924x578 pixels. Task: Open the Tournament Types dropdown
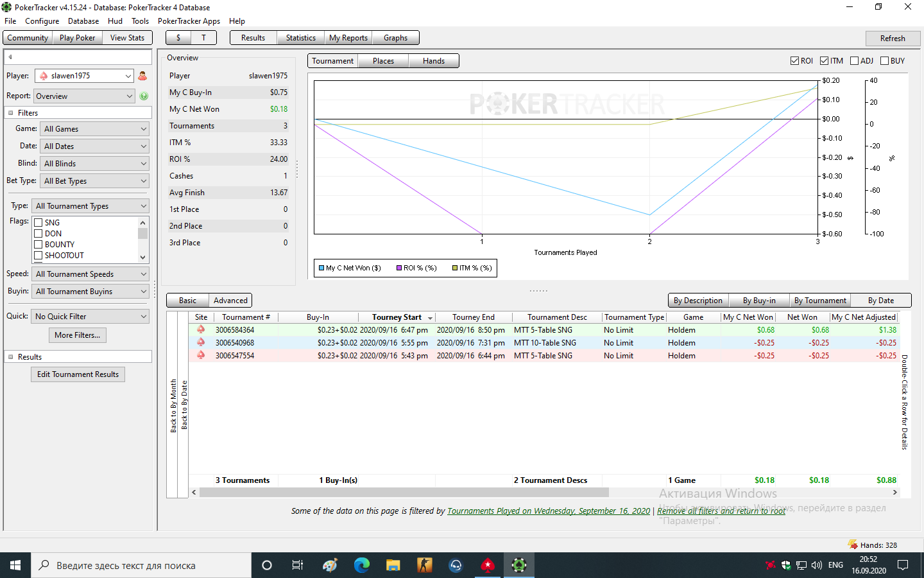[90, 206]
